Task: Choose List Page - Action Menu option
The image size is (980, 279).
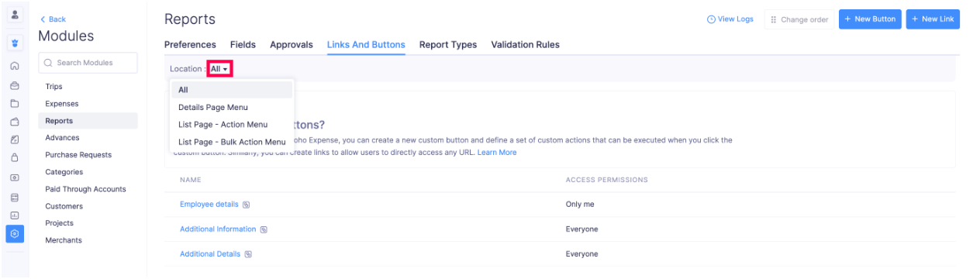Action: coord(231,124)
